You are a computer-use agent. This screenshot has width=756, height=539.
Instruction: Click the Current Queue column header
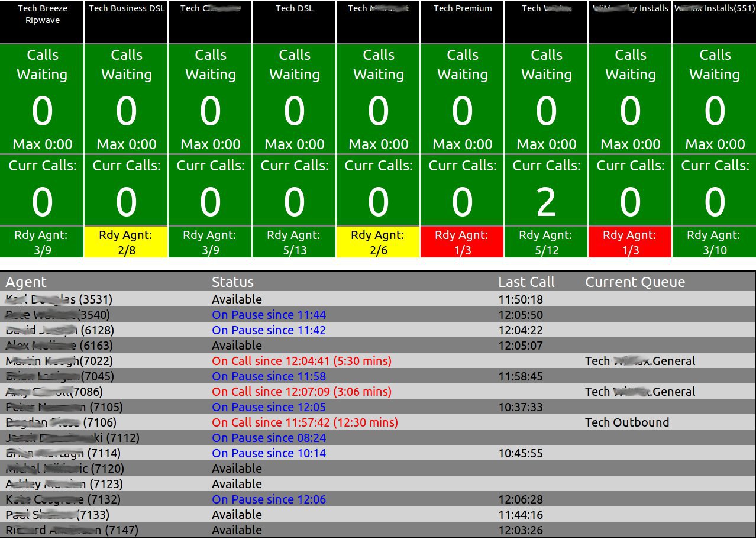(635, 282)
